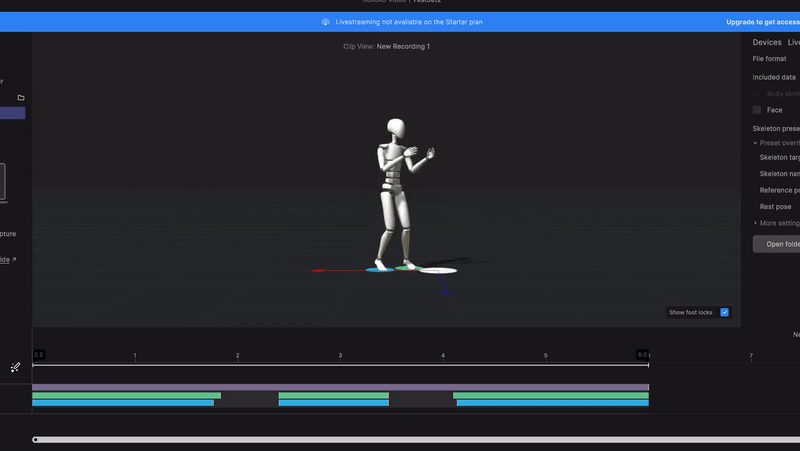Click the livestreaming broadcast icon in banner
The height and width of the screenshot is (451, 800).
point(326,22)
